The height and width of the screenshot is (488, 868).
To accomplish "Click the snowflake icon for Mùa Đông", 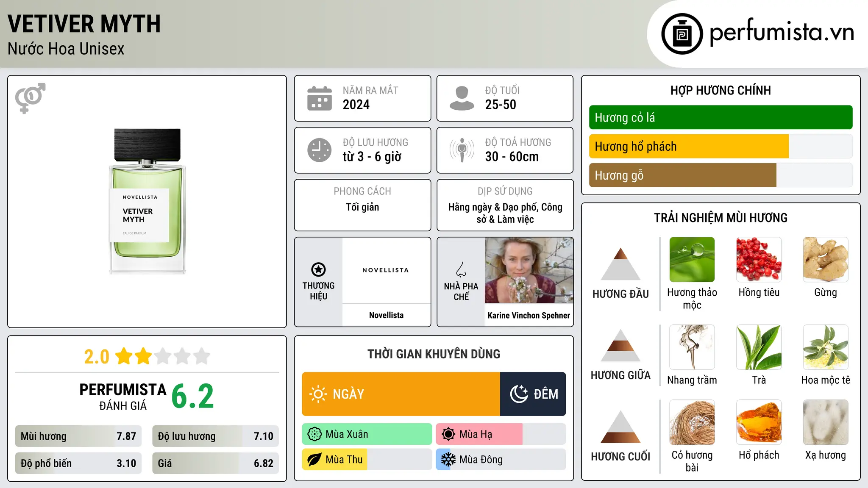I will coord(448,460).
